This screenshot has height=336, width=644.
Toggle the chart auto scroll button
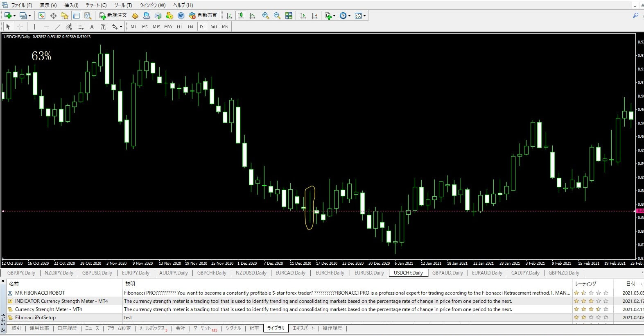tap(303, 16)
